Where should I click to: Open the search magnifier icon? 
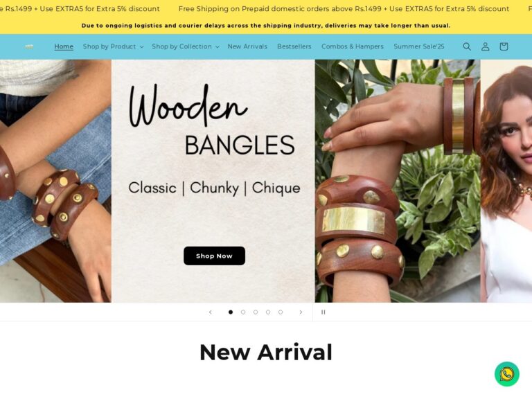(467, 46)
